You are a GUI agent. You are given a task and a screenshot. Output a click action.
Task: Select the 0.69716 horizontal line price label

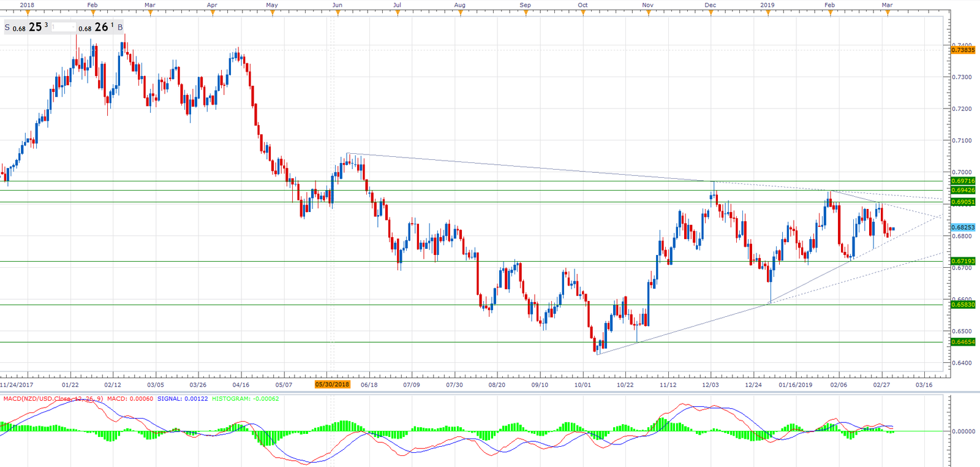[x=962, y=181]
